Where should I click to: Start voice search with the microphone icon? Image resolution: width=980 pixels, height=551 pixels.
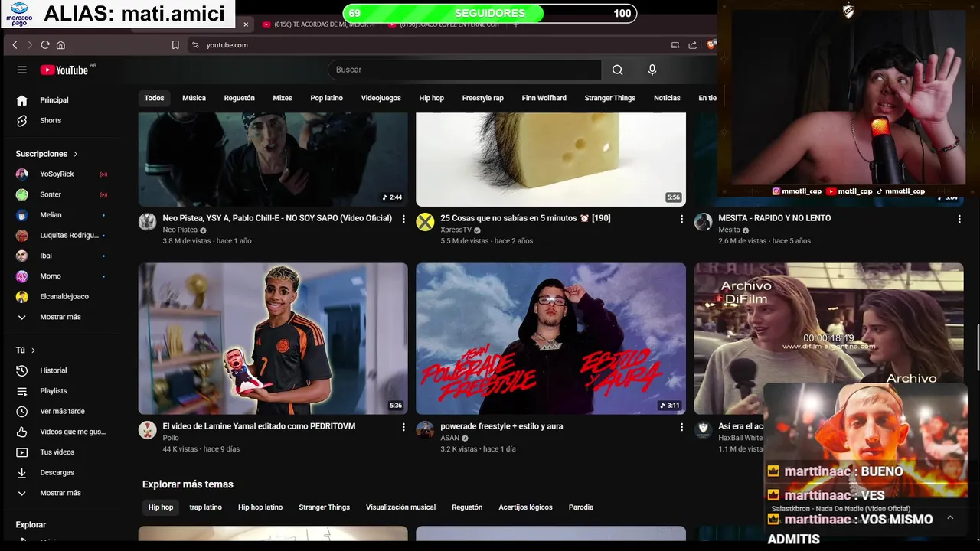point(652,70)
